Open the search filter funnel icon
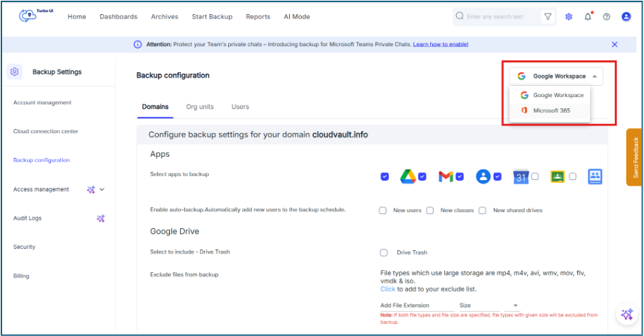The height and width of the screenshot is (336, 644). [548, 16]
